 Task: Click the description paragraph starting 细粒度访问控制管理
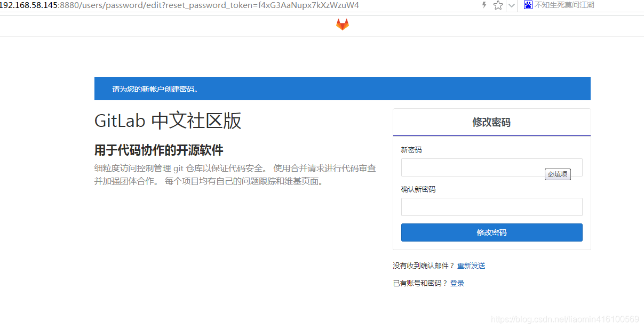235,174
